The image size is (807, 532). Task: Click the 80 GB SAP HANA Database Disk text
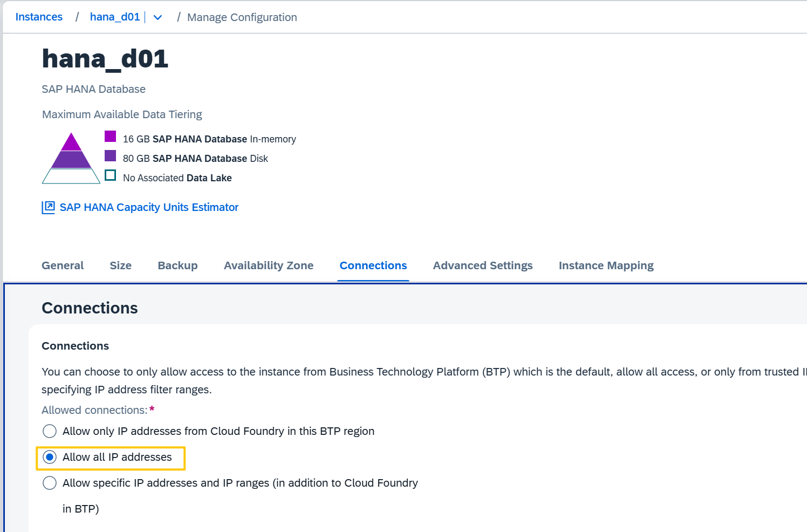point(195,159)
